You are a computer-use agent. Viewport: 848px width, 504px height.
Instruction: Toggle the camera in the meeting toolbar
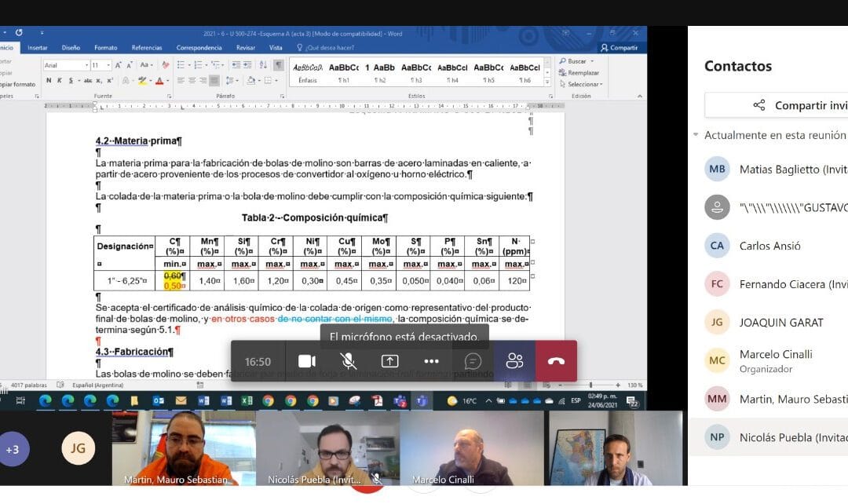point(307,361)
